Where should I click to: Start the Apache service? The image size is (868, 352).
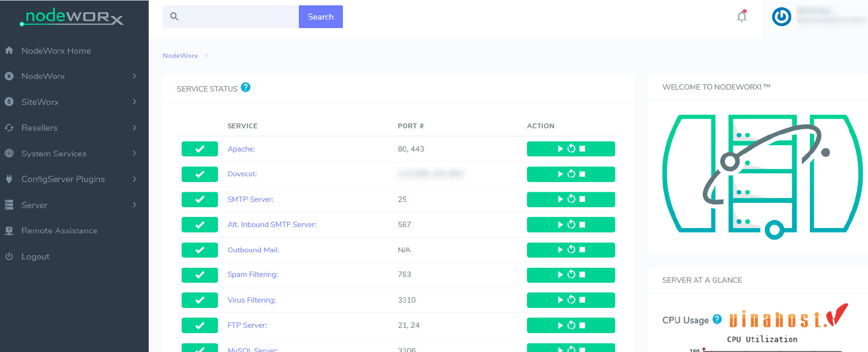pos(560,149)
